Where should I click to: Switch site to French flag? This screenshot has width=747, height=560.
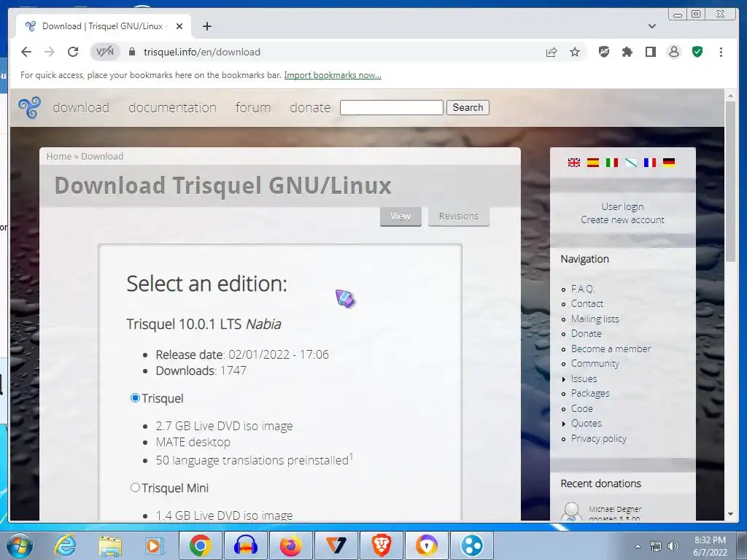coord(650,163)
